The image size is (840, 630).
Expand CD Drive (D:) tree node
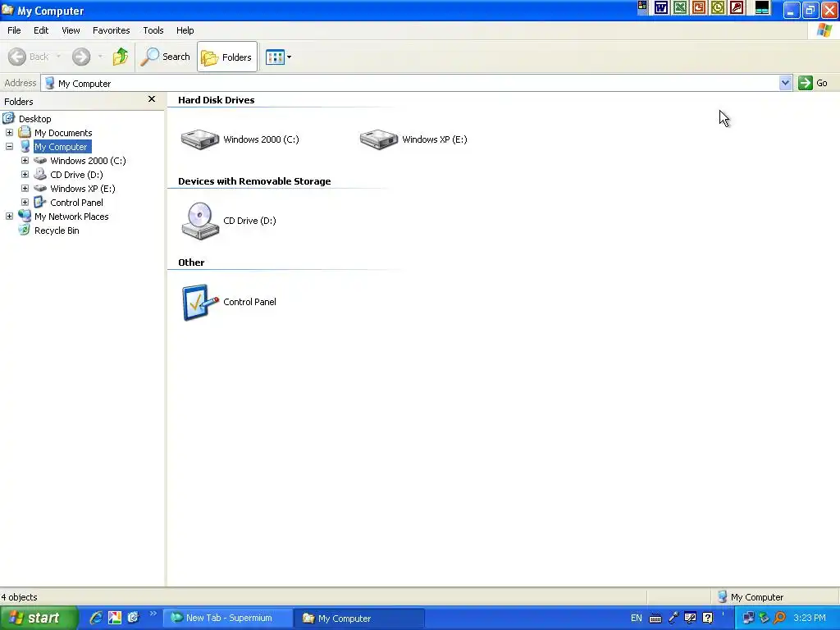(x=25, y=174)
